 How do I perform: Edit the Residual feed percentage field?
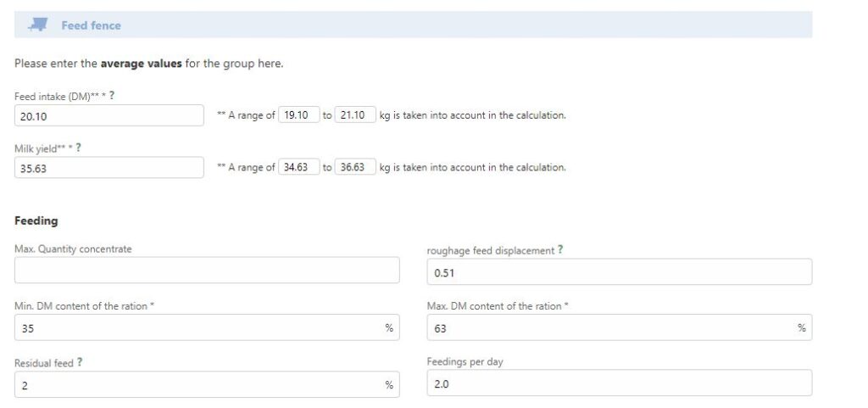tap(195, 385)
